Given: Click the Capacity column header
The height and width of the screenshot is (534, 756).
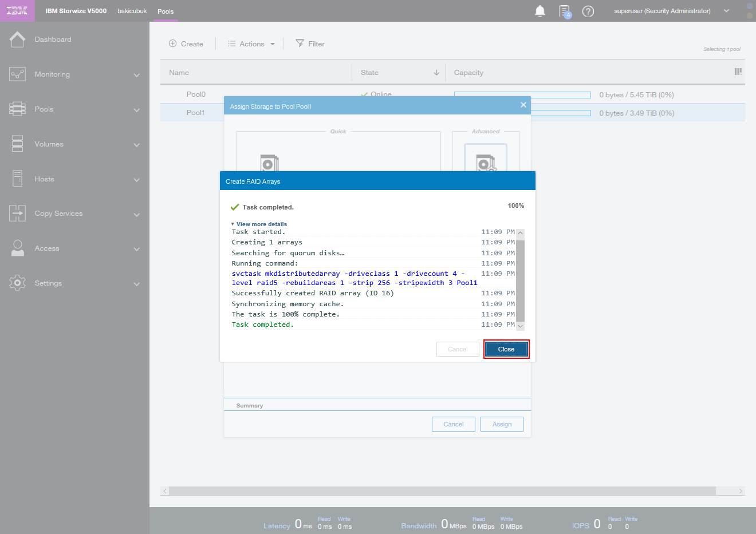Looking at the screenshot, I should (x=468, y=73).
